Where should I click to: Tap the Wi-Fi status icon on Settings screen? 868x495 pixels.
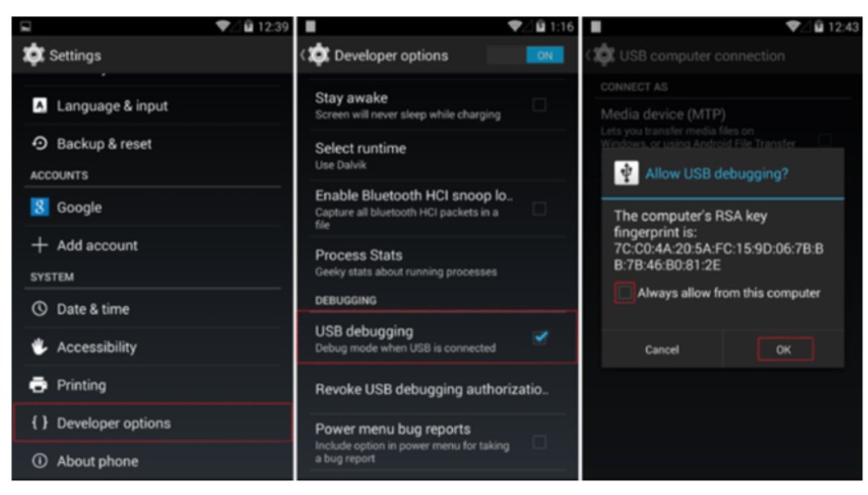[x=223, y=26]
